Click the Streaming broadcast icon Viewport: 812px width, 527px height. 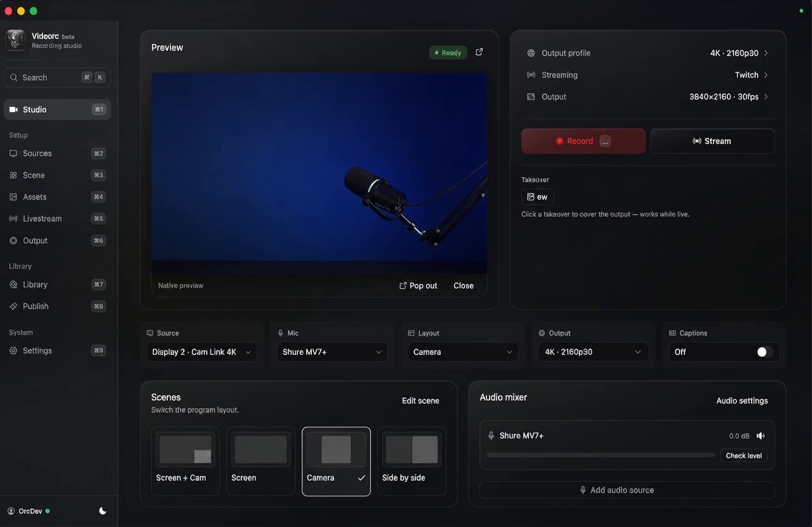tap(531, 75)
